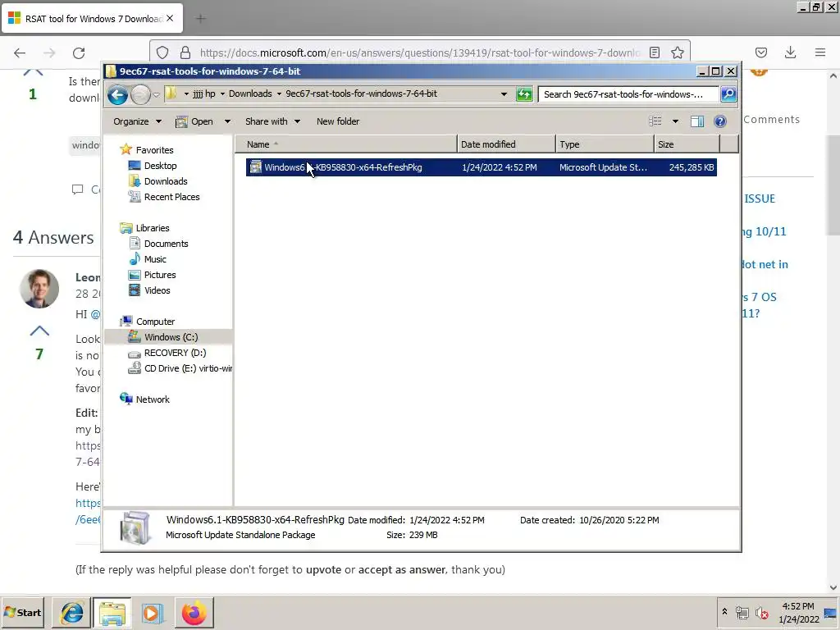Image resolution: width=840 pixels, height=630 pixels.
Task: Open the address bar history dropdown
Action: click(504, 94)
